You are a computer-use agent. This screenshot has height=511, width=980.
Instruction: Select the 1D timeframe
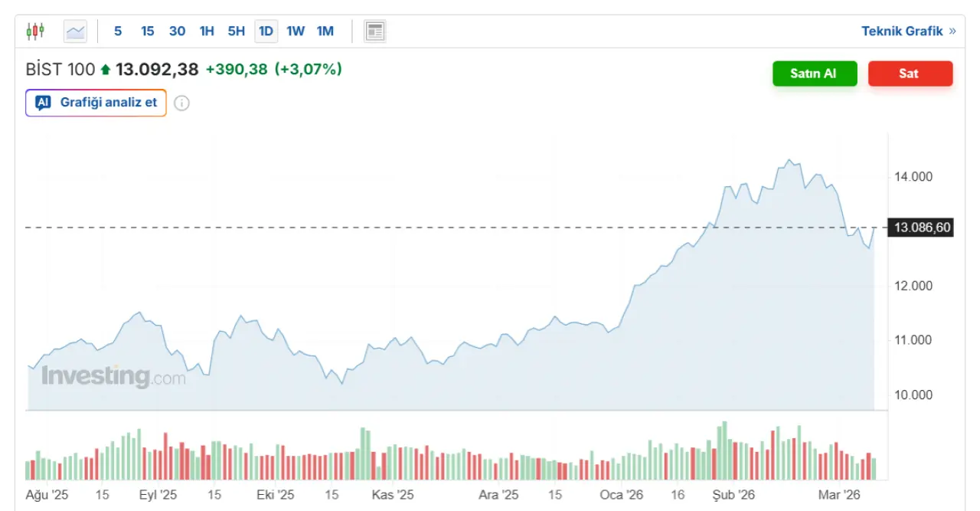tap(266, 31)
